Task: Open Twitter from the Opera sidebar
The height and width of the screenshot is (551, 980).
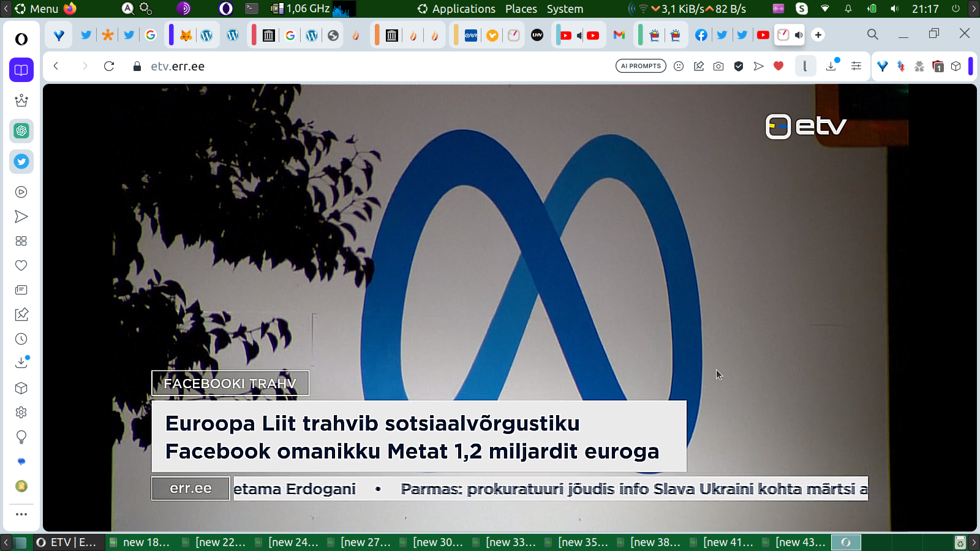Action: click(x=21, y=162)
